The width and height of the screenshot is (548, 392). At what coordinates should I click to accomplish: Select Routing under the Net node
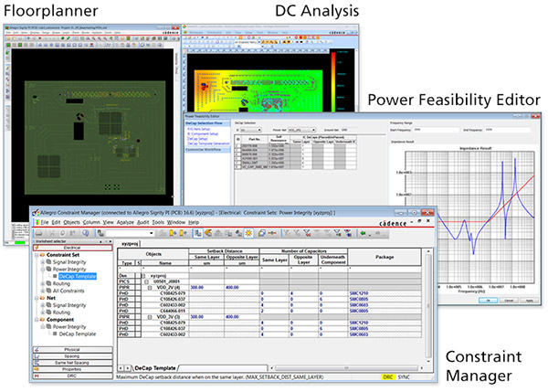(61, 313)
